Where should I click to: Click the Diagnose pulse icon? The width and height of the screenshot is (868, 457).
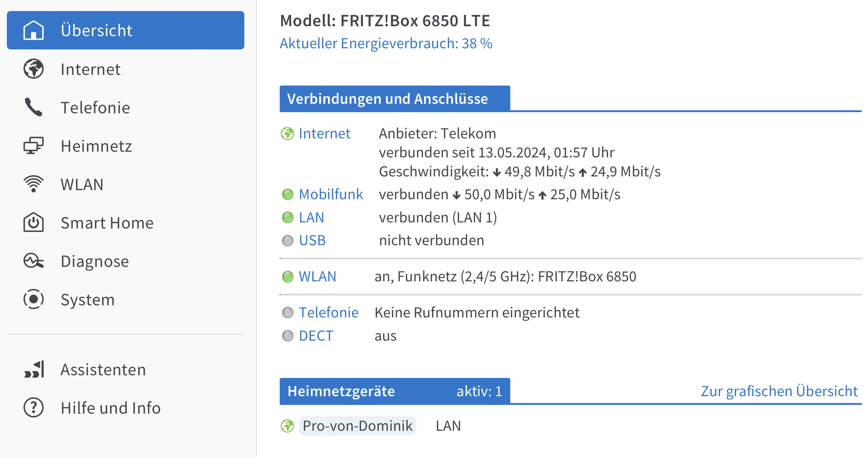[33, 261]
